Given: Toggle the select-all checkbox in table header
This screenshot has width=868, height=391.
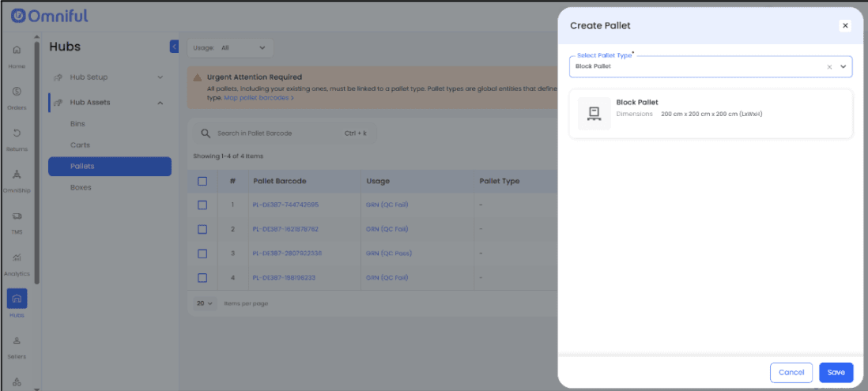Looking at the screenshot, I should tap(202, 181).
